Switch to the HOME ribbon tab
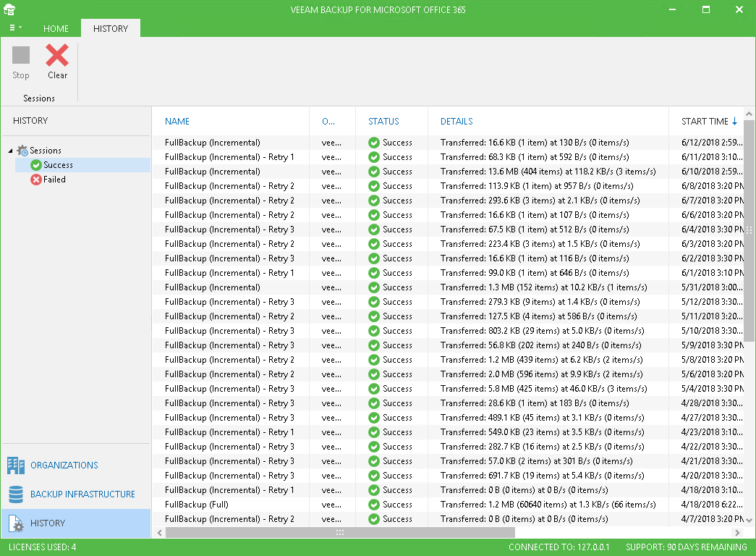 pyautogui.click(x=56, y=28)
